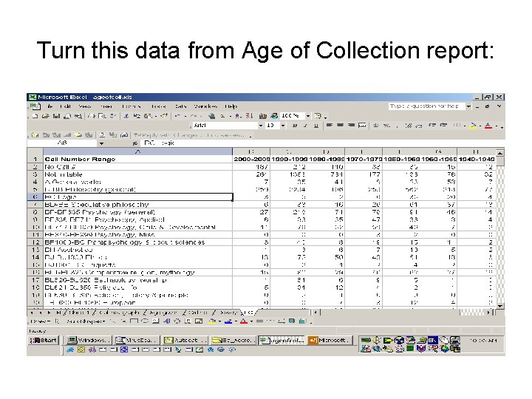Open the Arial font name dropdown
532x399 pixels.
click(261, 126)
